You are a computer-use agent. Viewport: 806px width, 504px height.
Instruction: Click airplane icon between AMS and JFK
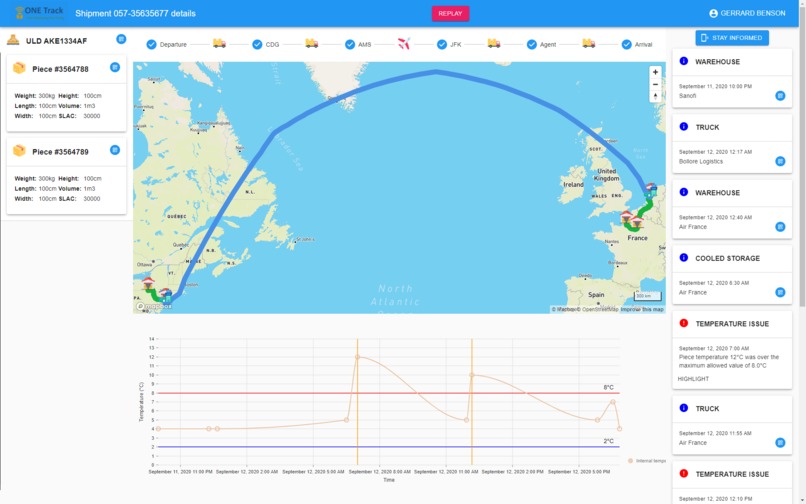(x=404, y=44)
